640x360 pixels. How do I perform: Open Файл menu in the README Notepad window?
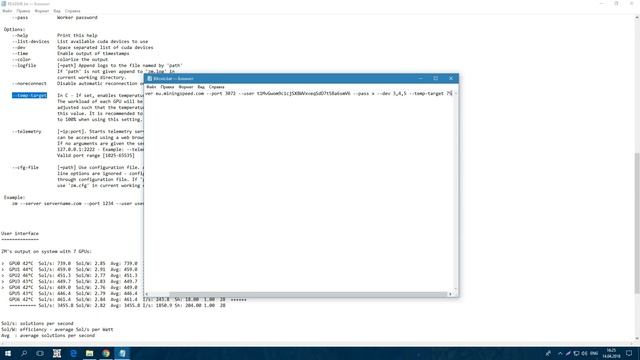(x=7, y=11)
